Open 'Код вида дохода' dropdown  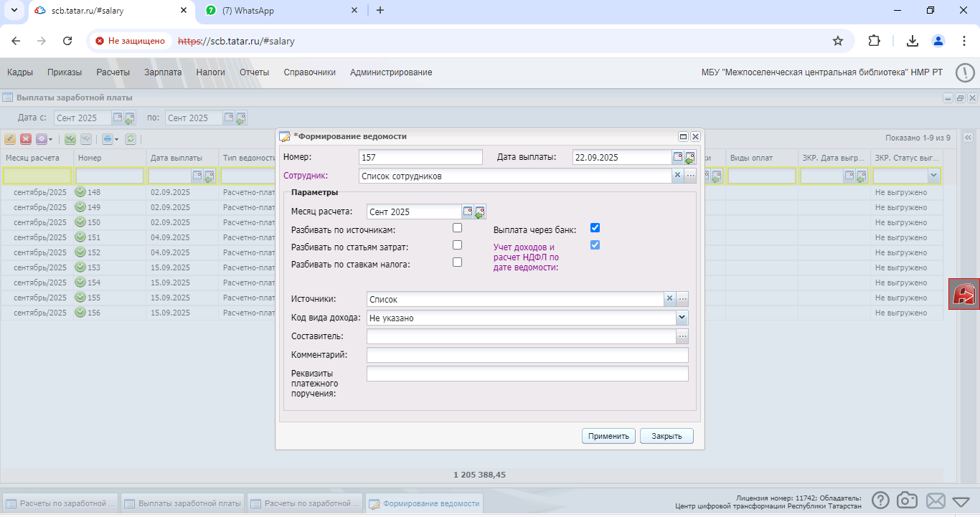pyautogui.click(x=682, y=317)
